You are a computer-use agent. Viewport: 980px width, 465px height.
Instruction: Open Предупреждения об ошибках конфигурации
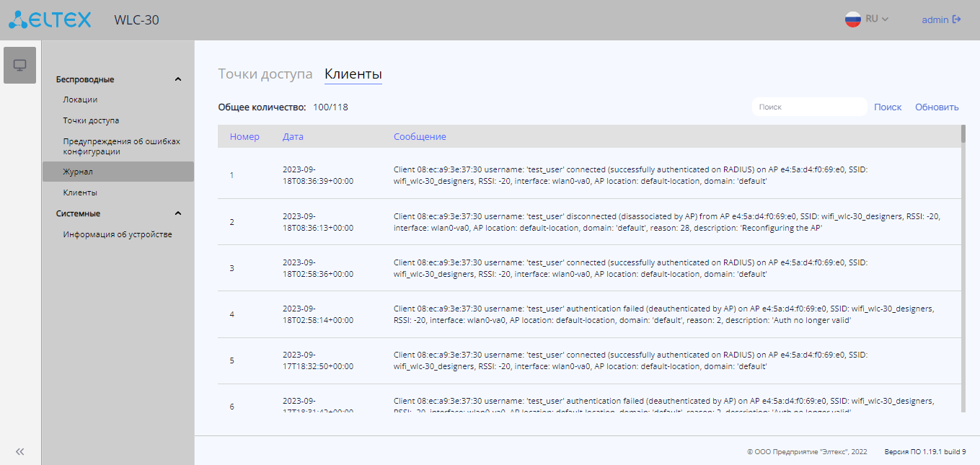[x=121, y=146]
